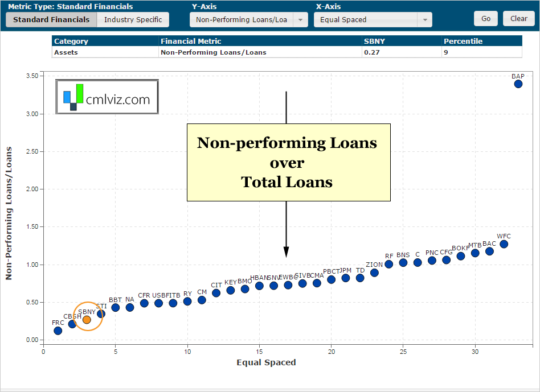Click the EWBC data point
The width and height of the screenshot is (540, 392).
pos(288,285)
